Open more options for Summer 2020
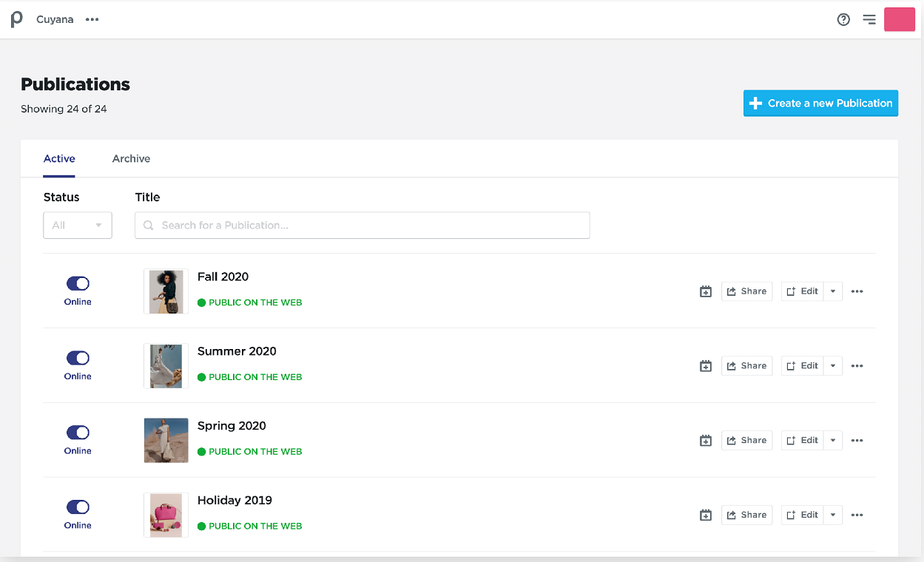This screenshot has height=562, width=924. coord(857,366)
